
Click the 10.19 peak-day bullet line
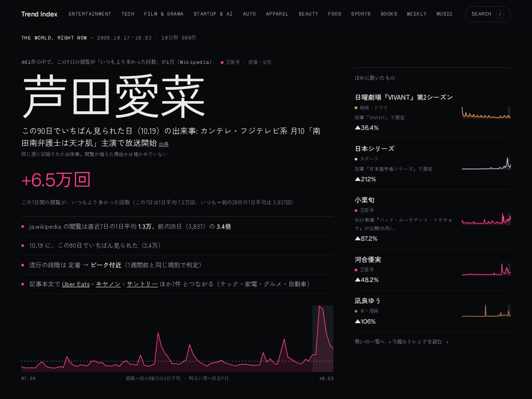177,246
